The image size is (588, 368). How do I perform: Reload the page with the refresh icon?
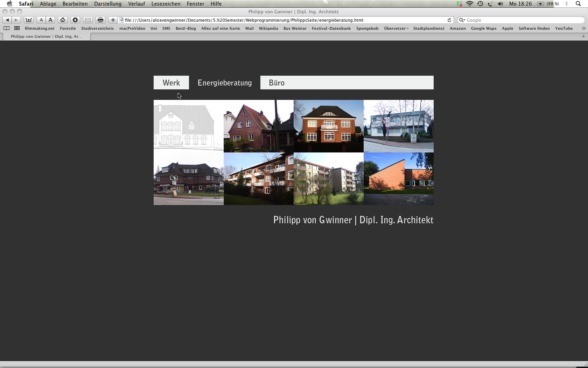point(449,20)
